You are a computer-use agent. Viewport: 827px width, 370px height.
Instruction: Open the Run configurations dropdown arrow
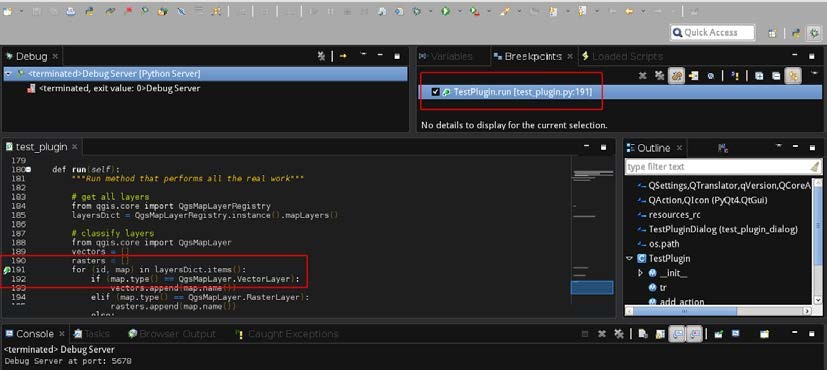coord(460,11)
